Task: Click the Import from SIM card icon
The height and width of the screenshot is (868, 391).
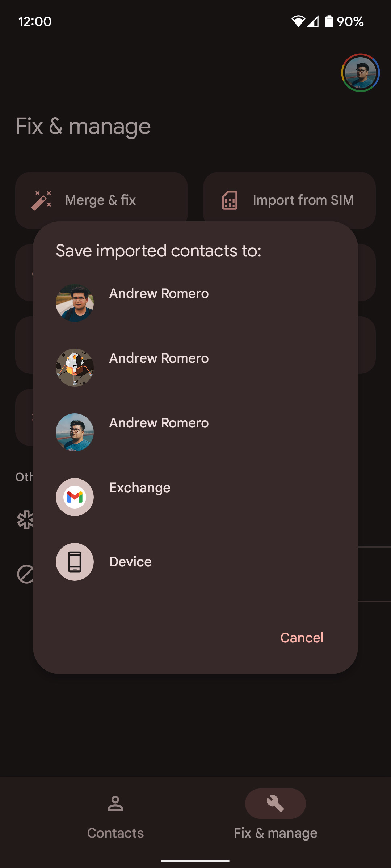Action: click(x=231, y=199)
